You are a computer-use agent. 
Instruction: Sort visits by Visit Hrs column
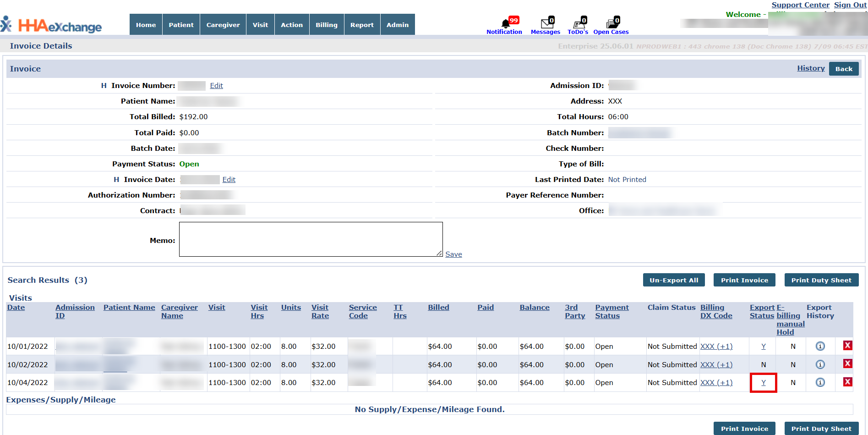coord(259,312)
